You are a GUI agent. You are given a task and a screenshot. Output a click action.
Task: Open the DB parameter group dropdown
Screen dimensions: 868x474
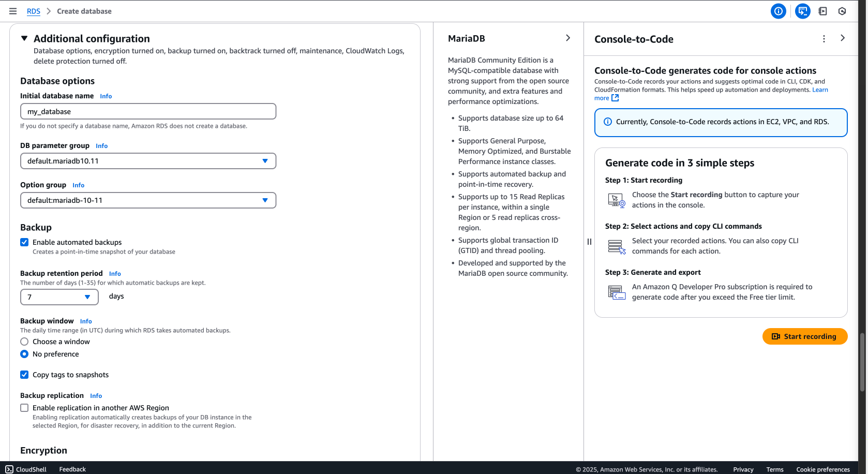click(148, 161)
